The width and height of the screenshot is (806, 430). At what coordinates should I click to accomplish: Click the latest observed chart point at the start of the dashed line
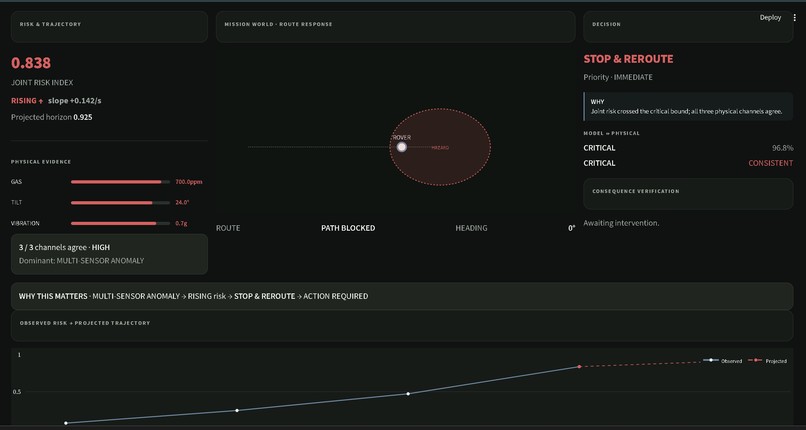(579, 367)
